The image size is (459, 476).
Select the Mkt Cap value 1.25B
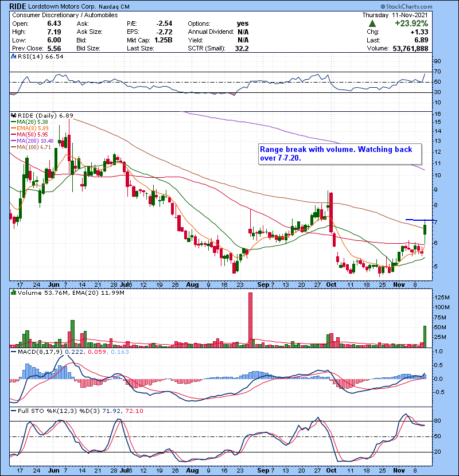pos(163,40)
